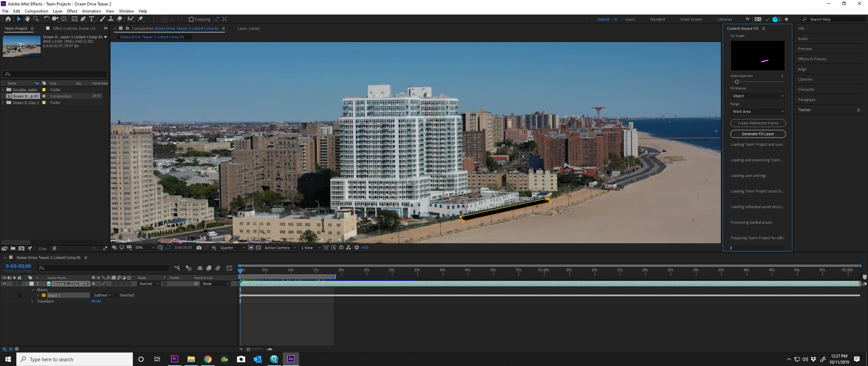Screen dimensions: 868x366
Task: Select the Hand tool
Action: [x=27, y=19]
